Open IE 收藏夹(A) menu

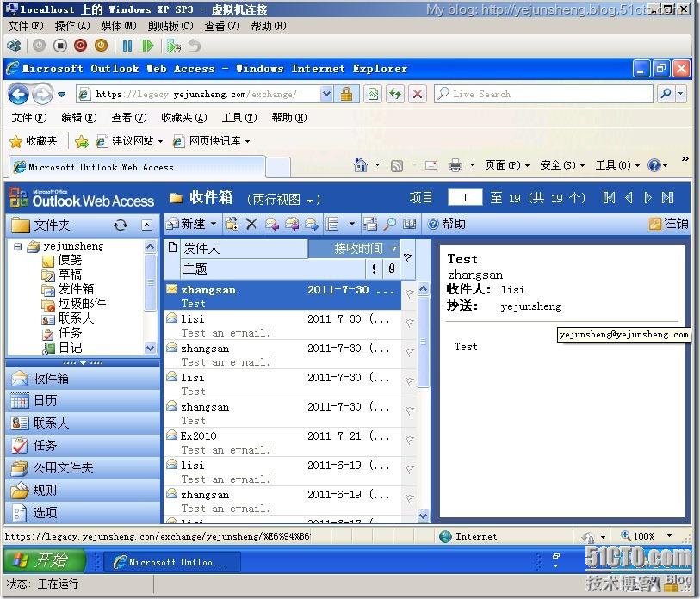184,118
